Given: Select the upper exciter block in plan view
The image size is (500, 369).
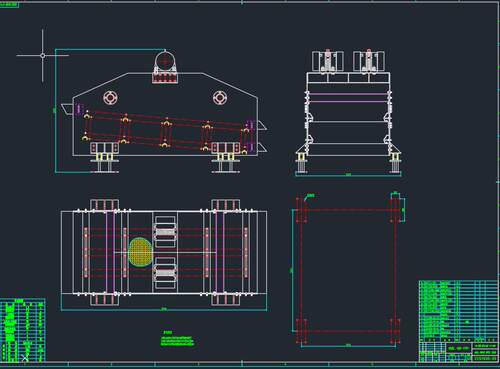Looking at the screenshot, I should pos(165,232).
